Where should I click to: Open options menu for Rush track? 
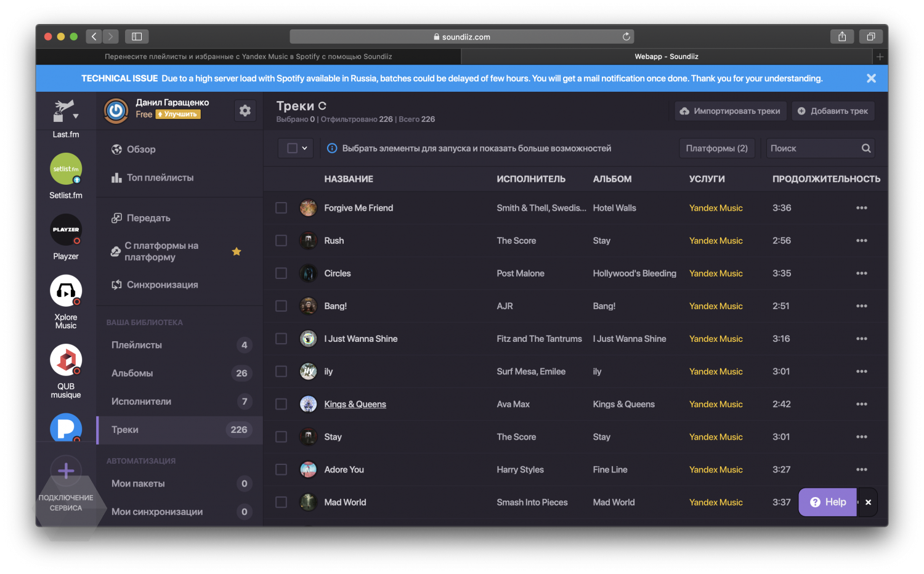pyautogui.click(x=862, y=240)
